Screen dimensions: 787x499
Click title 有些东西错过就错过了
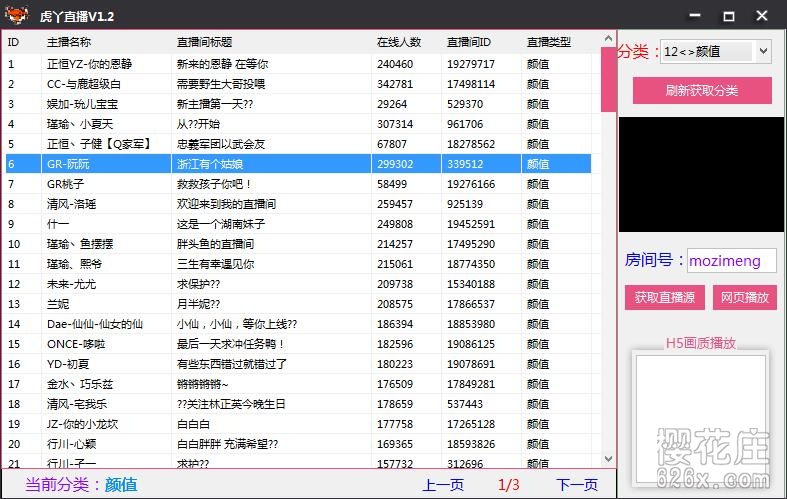click(232, 364)
